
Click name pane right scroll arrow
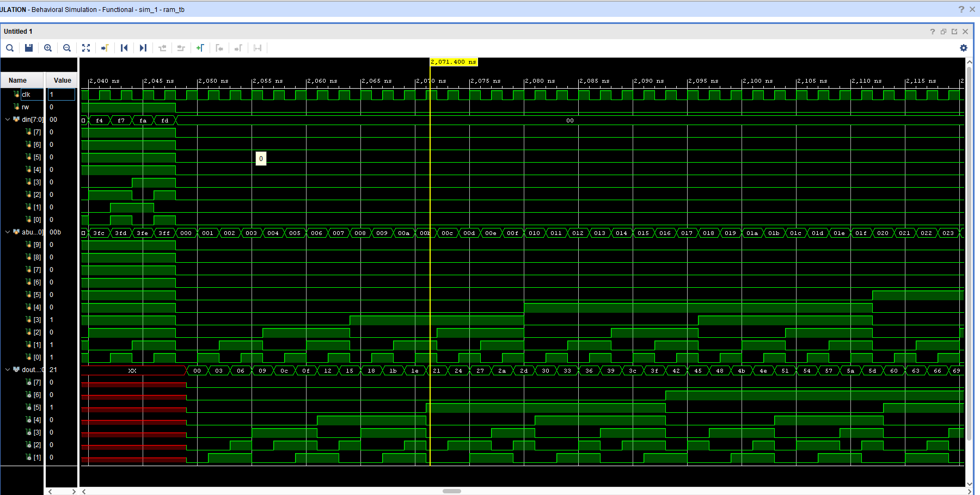coord(74,491)
